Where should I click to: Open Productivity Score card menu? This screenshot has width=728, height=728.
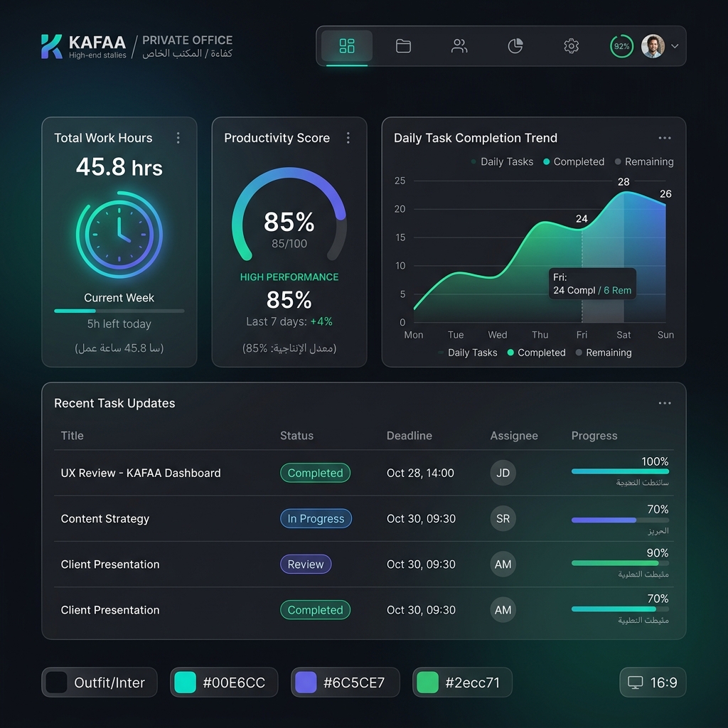[x=348, y=137]
